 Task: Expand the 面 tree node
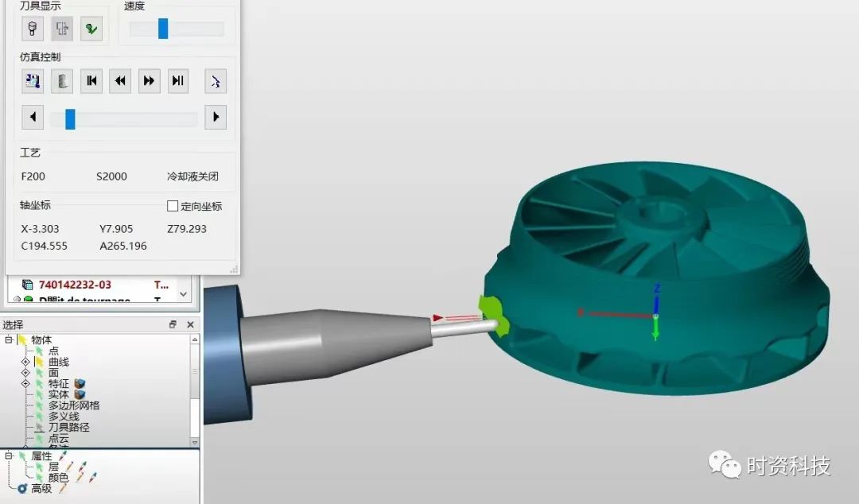coord(25,373)
